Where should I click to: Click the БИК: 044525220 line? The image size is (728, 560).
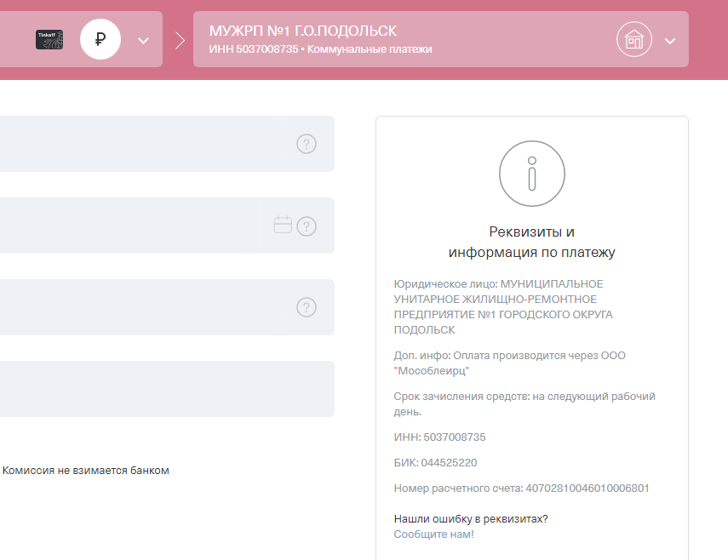pyautogui.click(x=435, y=463)
